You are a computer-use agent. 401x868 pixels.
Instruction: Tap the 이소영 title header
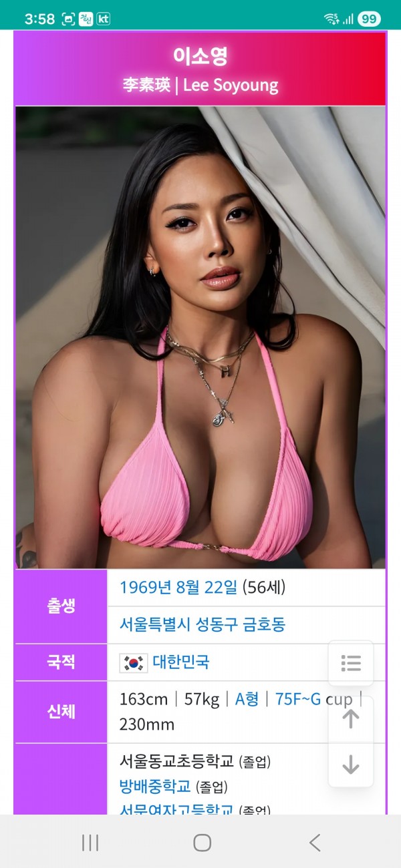[x=200, y=56]
